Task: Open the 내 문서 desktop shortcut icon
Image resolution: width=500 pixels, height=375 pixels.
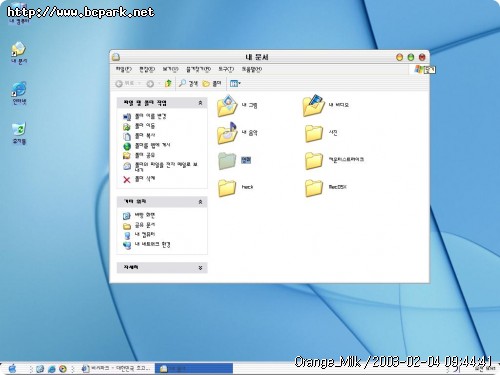Action: tap(19, 49)
